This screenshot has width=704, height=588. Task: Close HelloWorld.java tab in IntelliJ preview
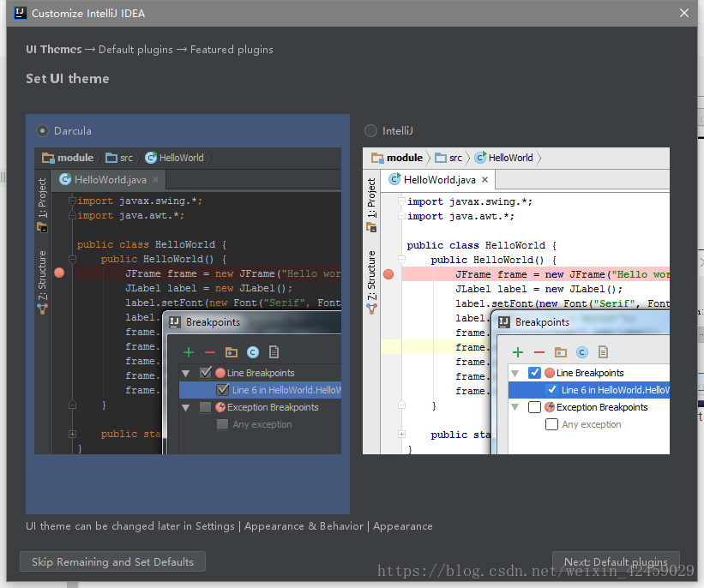click(x=484, y=179)
